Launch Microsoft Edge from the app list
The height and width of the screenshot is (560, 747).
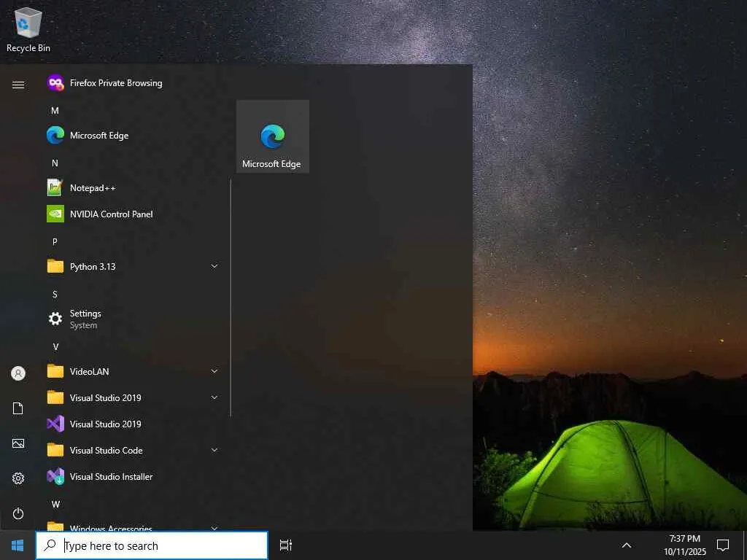coord(133,136)
